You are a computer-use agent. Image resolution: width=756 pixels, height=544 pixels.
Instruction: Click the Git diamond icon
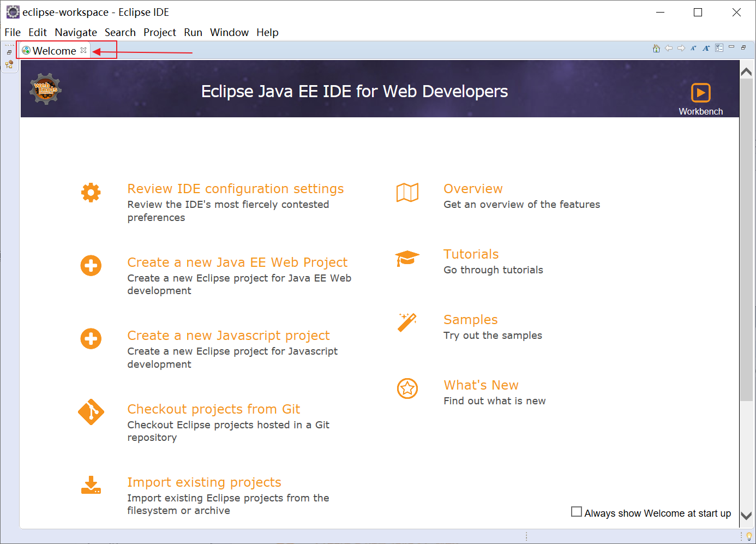pyautogui.click(x=91, y=412)
